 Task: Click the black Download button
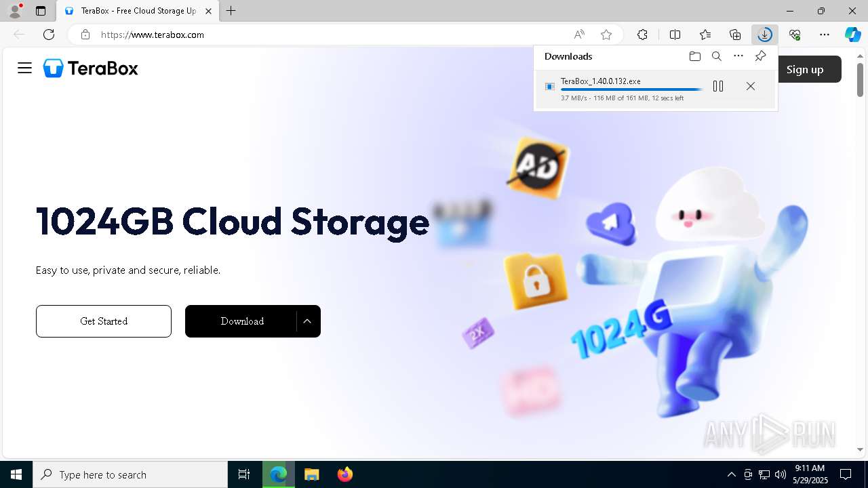[x=241, y=321]
